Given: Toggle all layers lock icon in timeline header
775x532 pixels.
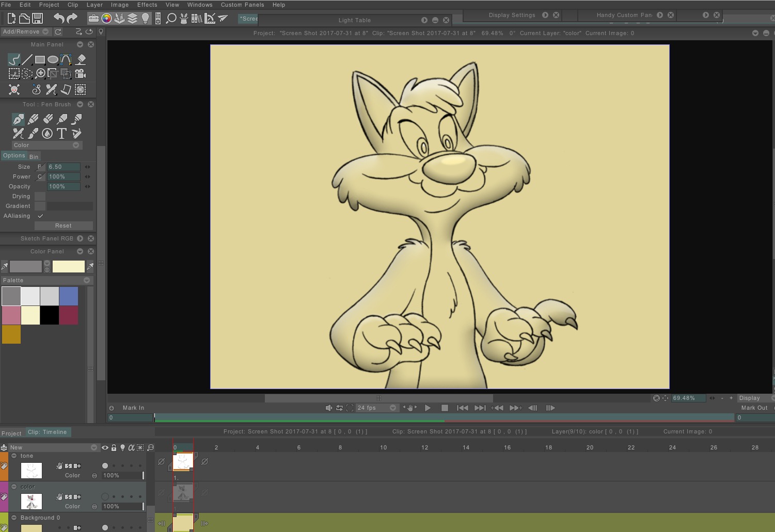Looking at the screenshot, I should pyautogui.click(x=114, y=447).
